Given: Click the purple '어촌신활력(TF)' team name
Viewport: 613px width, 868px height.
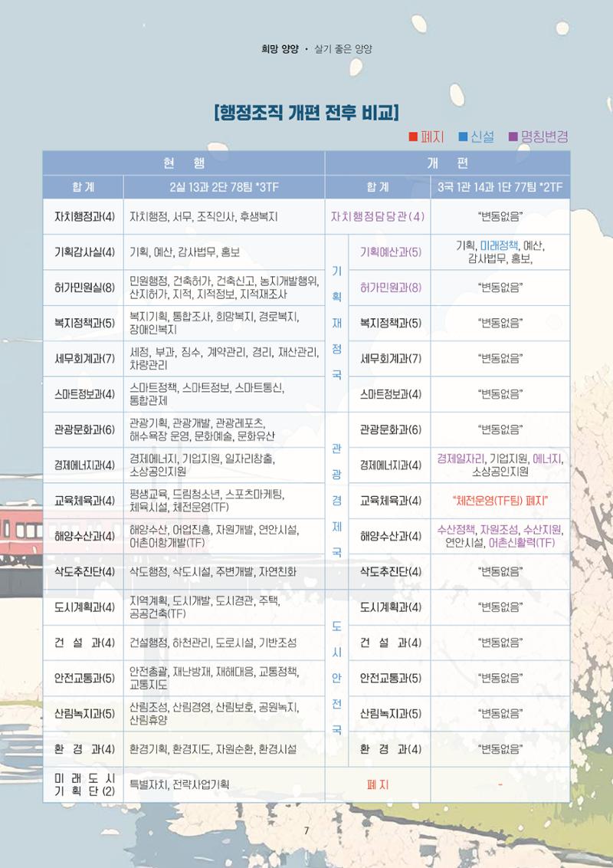Looking at the screenshot, I should [x=522, y=543].
